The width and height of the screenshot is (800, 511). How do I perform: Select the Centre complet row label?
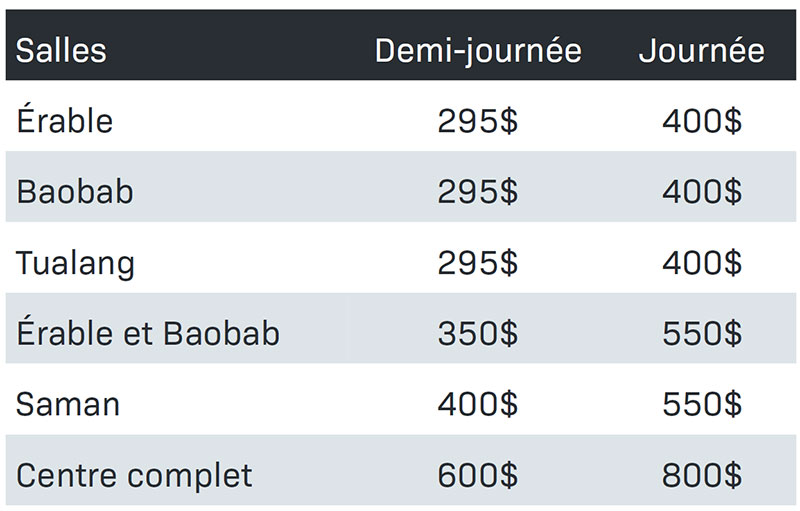(x=134, y=476)
